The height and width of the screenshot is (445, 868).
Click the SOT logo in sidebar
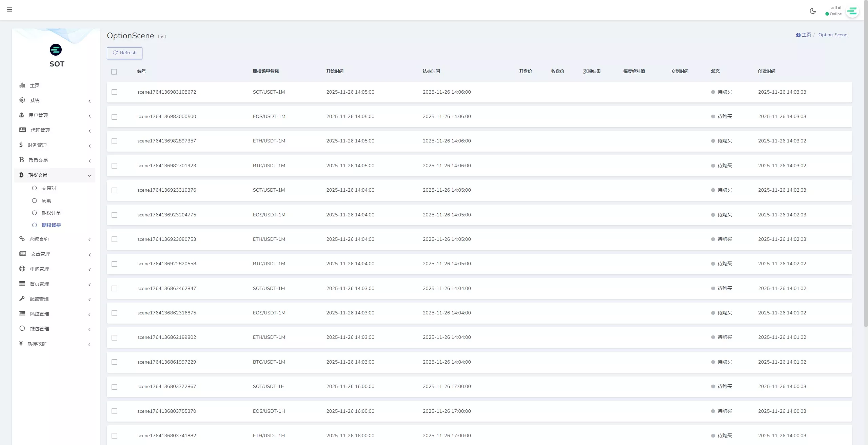(x=56, y=50)
